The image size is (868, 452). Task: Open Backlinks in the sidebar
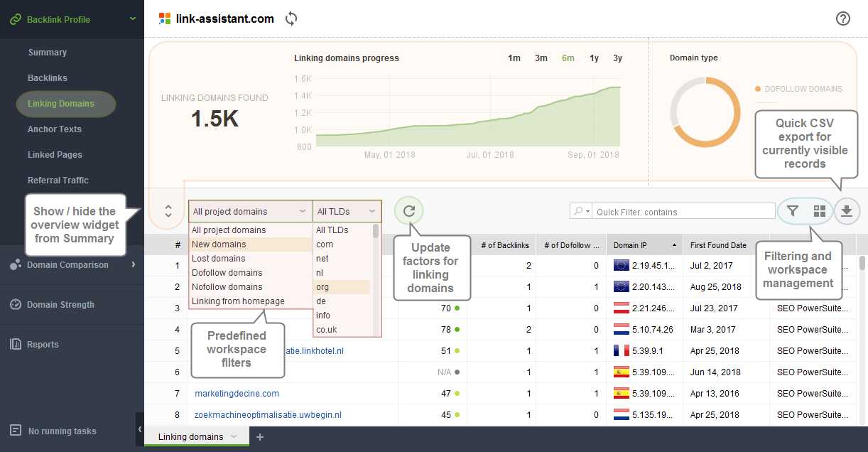48,78
